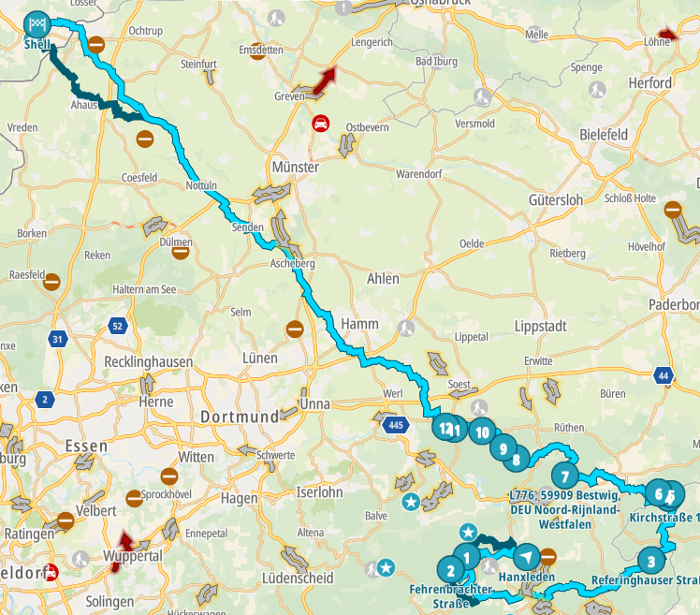Click the checkered flag destination marker
This screenshot has width=700, height=615.
click(37, 24)
